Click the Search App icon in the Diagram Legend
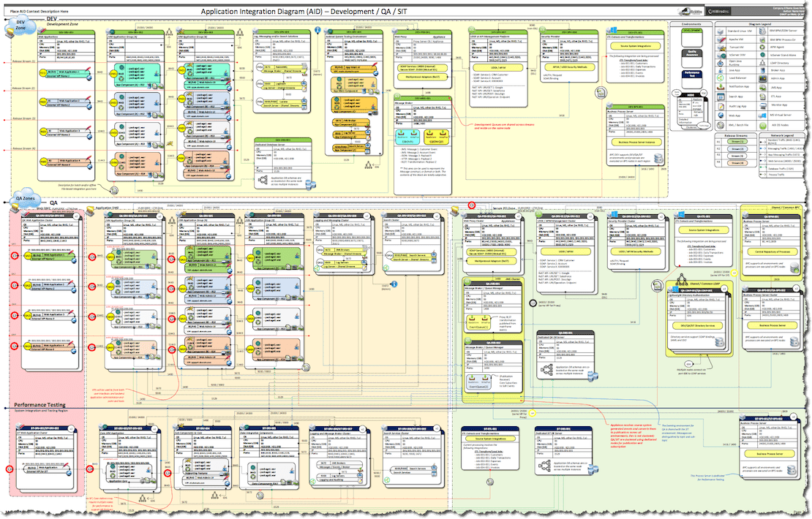This screenshot has width=812, height=519. pyautogui.click(x=721, y=96)
